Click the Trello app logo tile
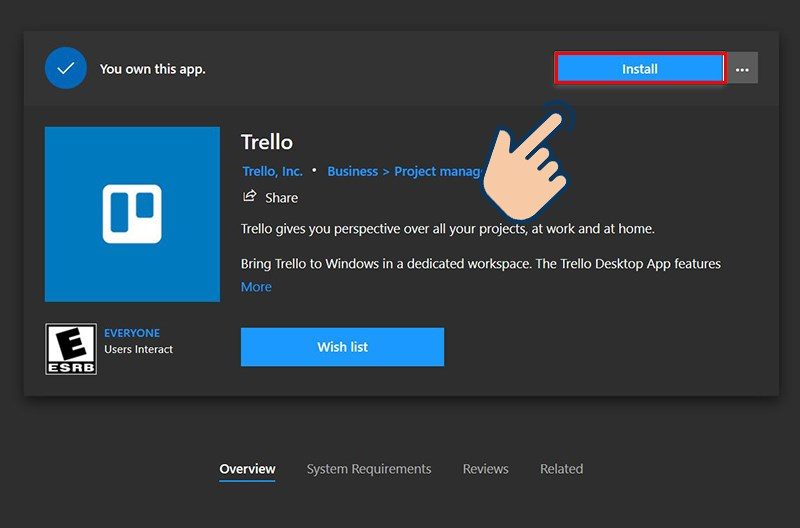 click(x=132, y=214)
